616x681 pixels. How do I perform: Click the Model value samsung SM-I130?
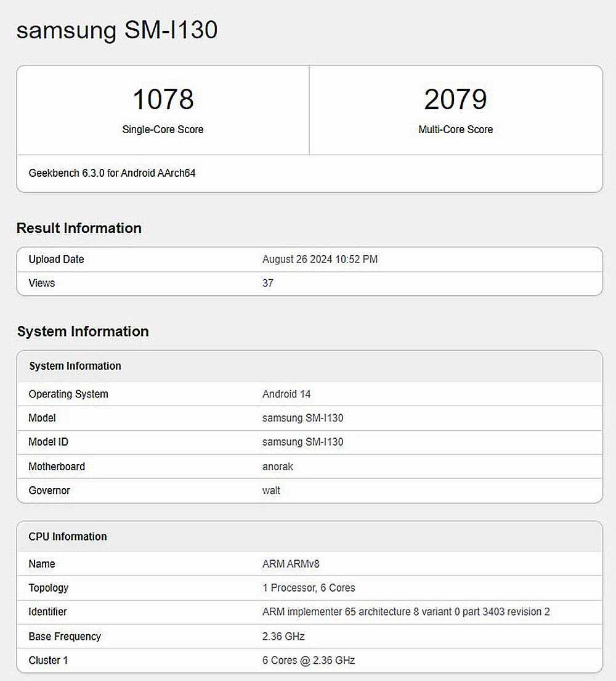coord(302,418)
